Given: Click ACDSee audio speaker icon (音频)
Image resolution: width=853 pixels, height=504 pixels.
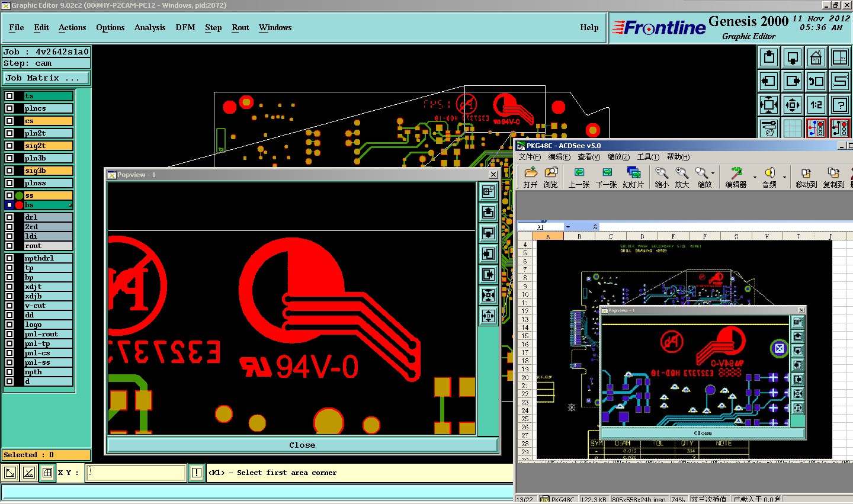Looking at the screenshot, I should (769, 177).
